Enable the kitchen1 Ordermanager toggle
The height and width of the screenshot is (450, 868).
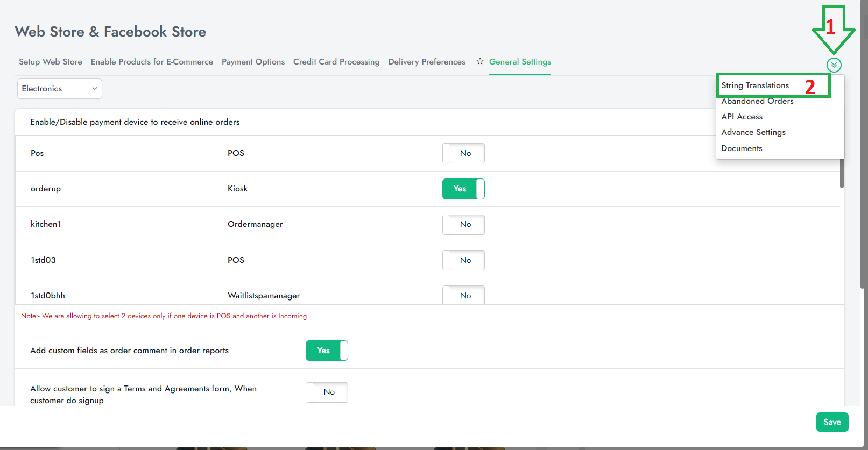point(463,224)
